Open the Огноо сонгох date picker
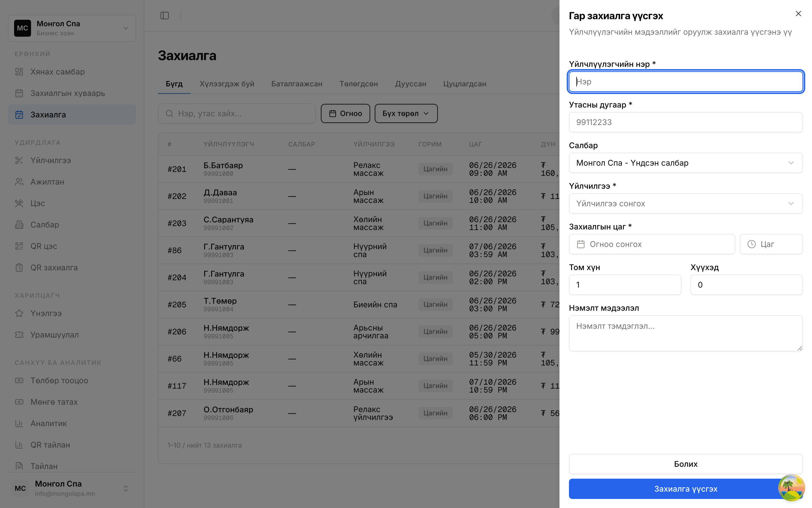The height and width of the screenshot is (508, 812). coord(652,244)
